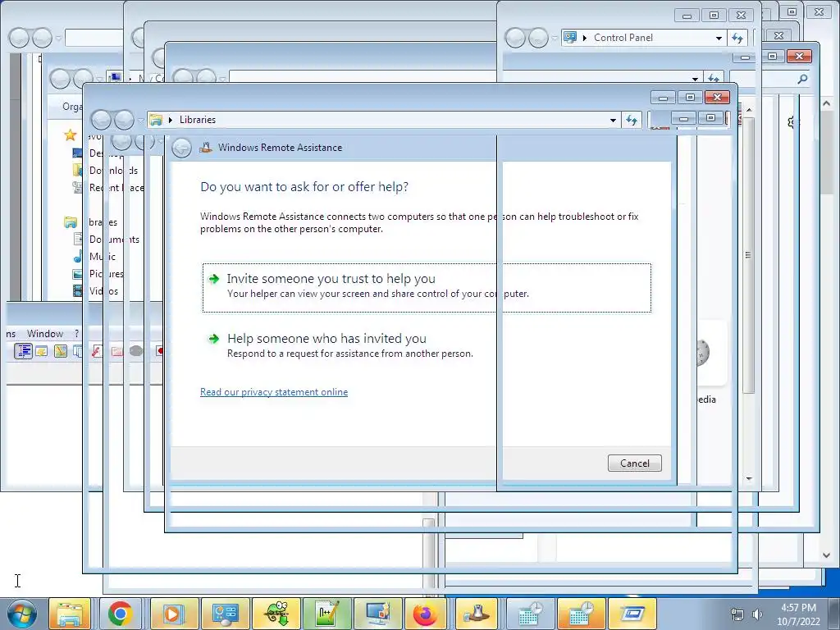Open the Start menu
This screenshot has width=840, height=630.
[x=22, y=614]
